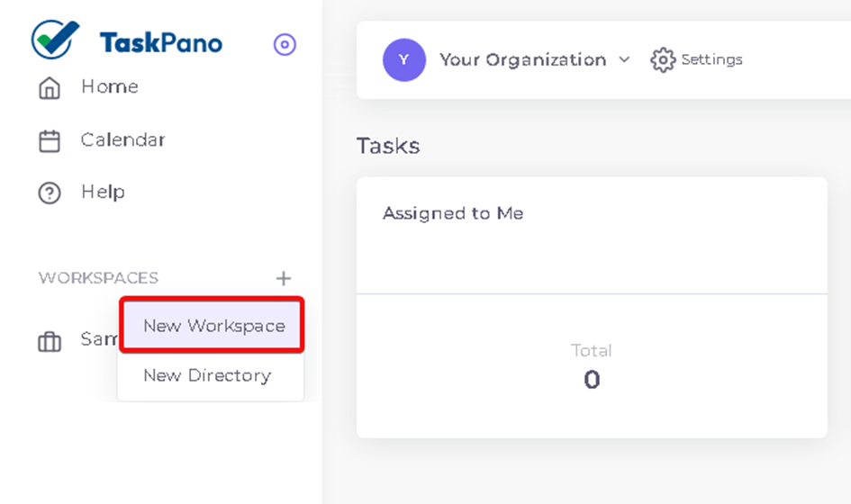Click the Calendar icon in sidebar
Screen dimensions: 851x504
point(50,141)
